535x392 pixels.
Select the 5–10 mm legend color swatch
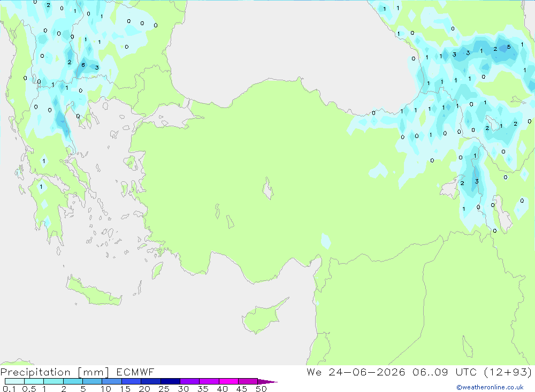point(92,381)
